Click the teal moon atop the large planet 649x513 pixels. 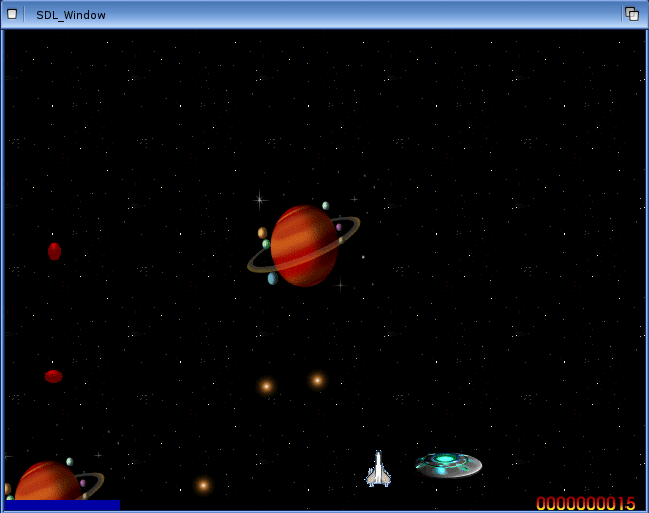click(x=326, y=206)
